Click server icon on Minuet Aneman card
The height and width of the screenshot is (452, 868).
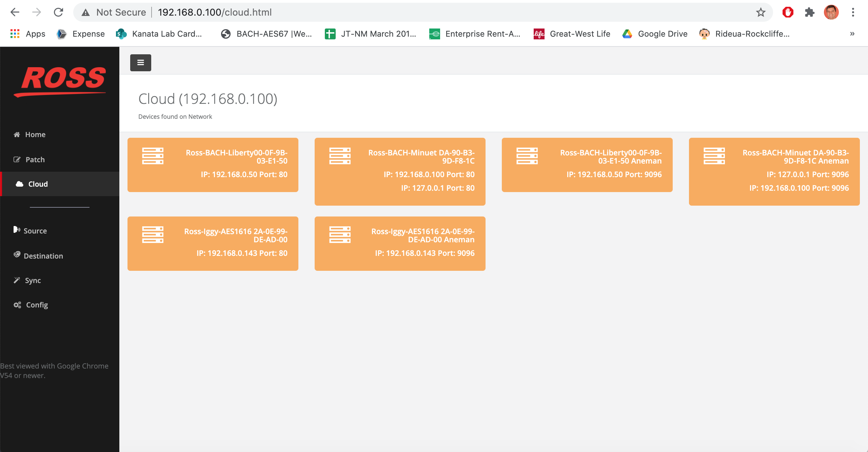tap(714, 156)
